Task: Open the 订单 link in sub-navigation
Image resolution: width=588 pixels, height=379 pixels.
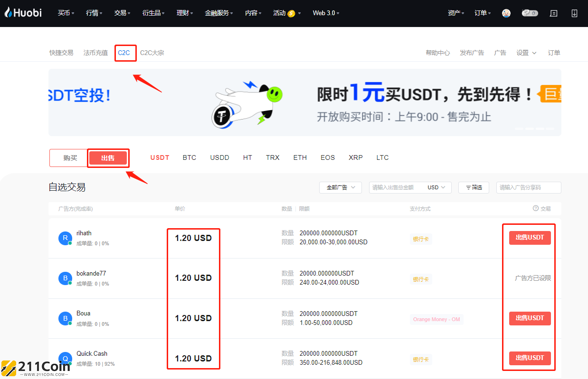Action: point(554,53)
